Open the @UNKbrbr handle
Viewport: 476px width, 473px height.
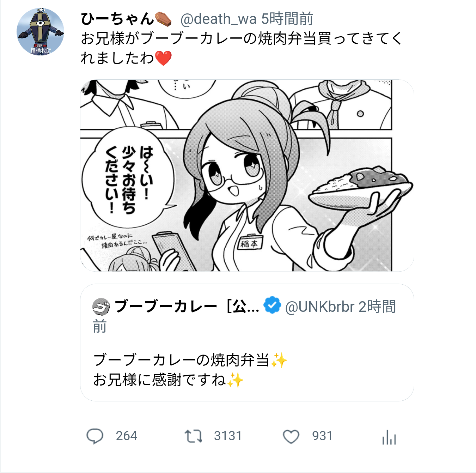pos(319,307)
